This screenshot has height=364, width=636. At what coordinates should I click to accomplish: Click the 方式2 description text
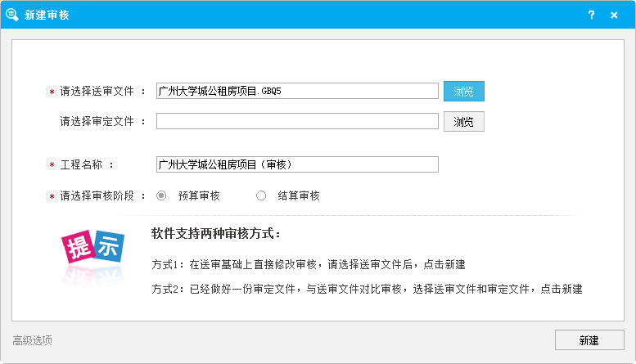367,290
